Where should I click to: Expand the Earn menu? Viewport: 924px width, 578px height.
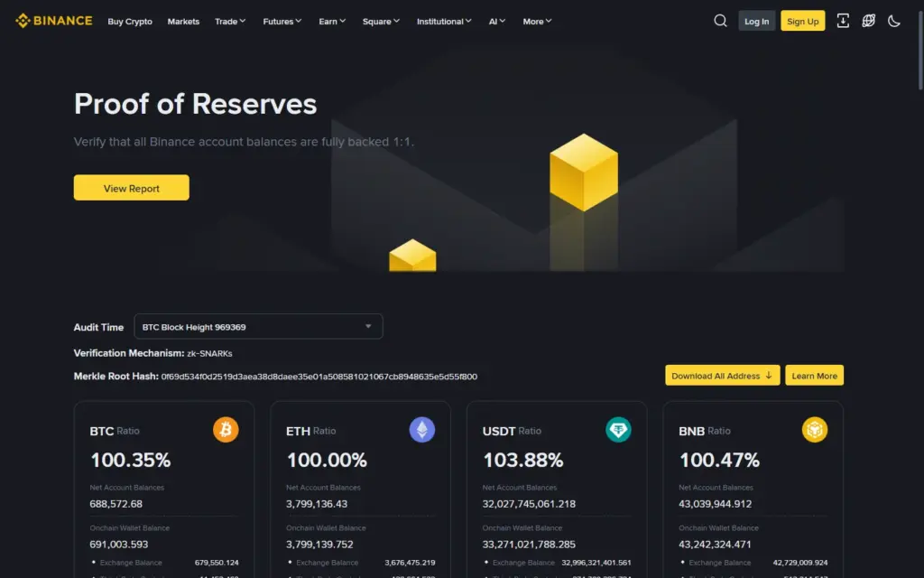click(x=332, y=22)
